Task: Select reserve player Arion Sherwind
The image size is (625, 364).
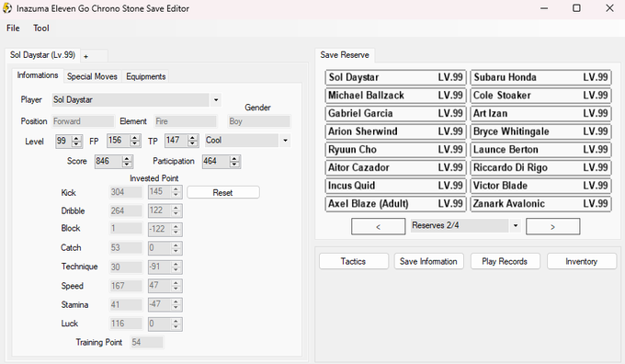Action: 395,131
